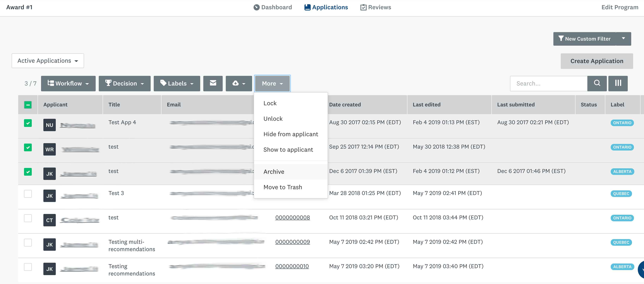
Task: Click inside the Search field
Action: (x=549, y=83)
